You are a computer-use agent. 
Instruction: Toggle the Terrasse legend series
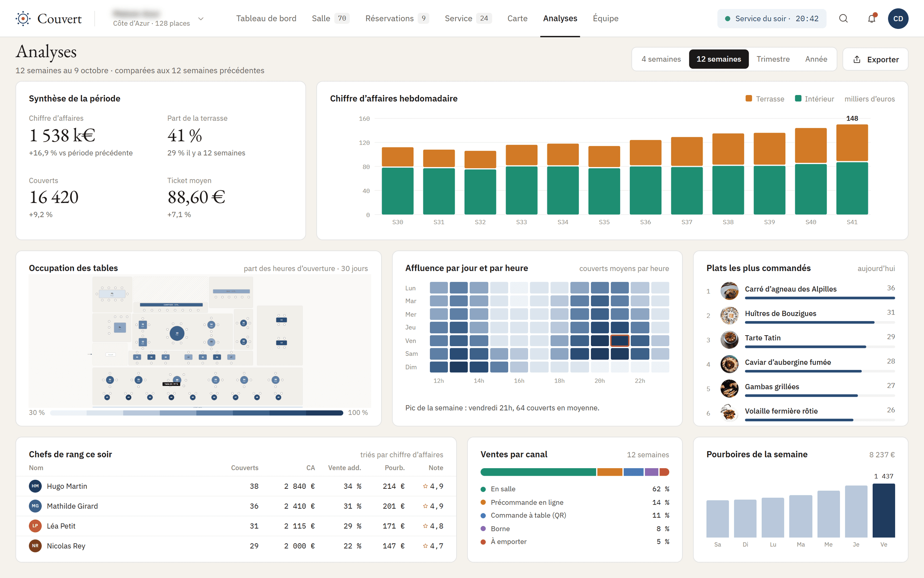765,99
